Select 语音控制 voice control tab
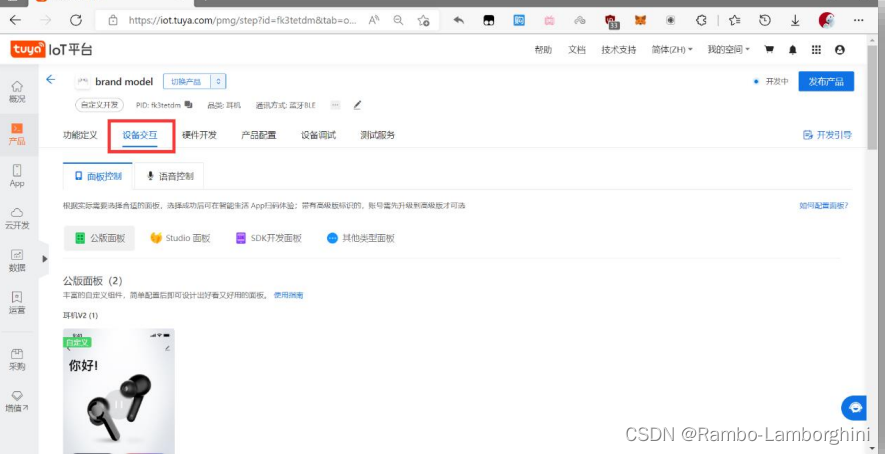 (x=170, y=176)
